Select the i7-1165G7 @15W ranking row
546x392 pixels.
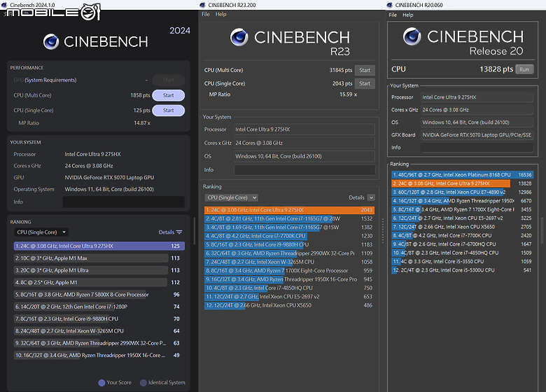(289, 227)
